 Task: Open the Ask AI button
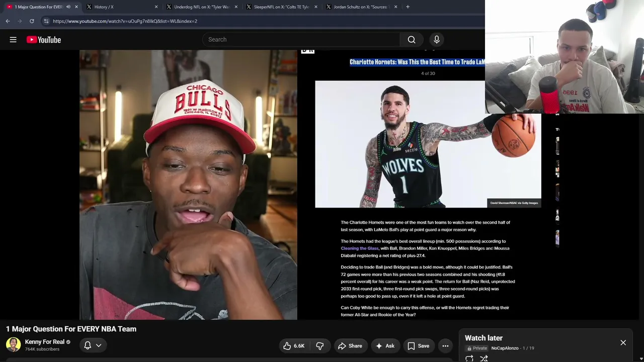(x=385, y=346)
